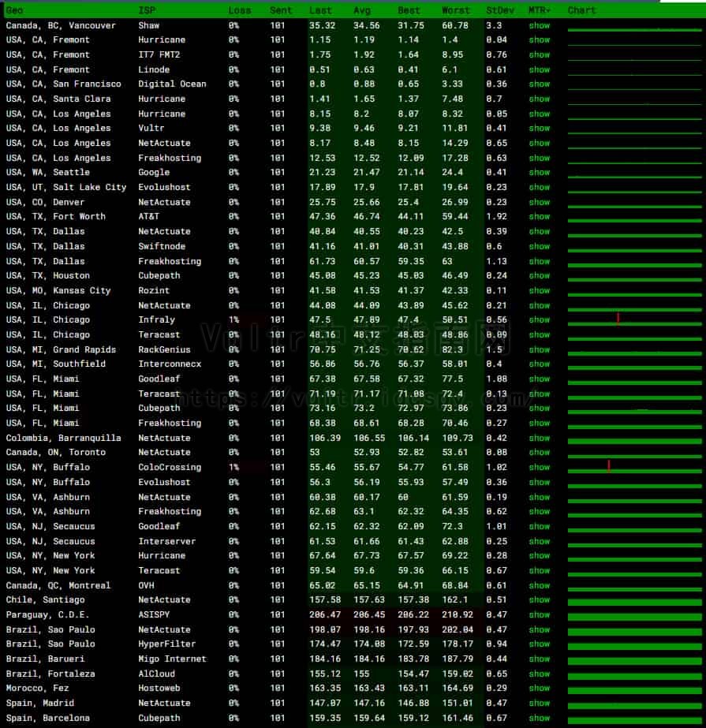706x728 pixels.
Task: Sort by the Avg column header
Action: tap(362, 10)
